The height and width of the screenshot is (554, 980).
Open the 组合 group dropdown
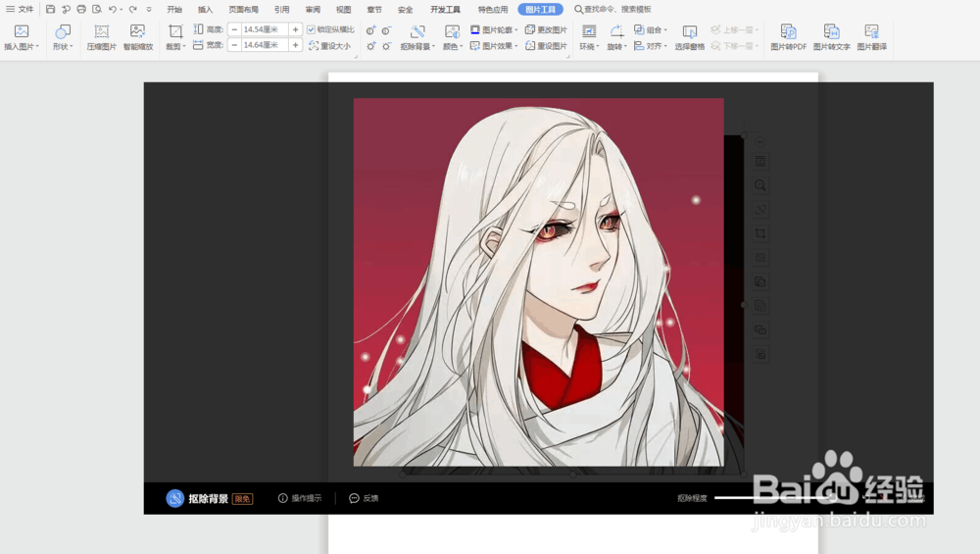click(x=651, y=29)
